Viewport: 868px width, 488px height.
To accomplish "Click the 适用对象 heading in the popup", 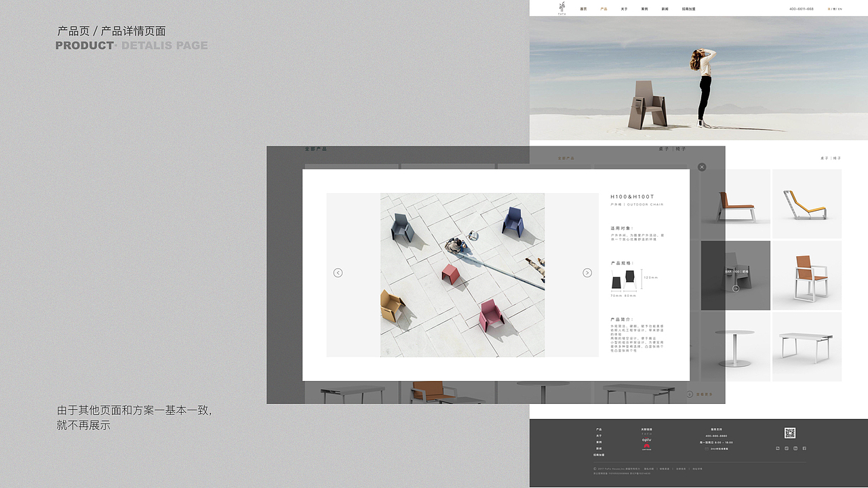I will point(621,228).
